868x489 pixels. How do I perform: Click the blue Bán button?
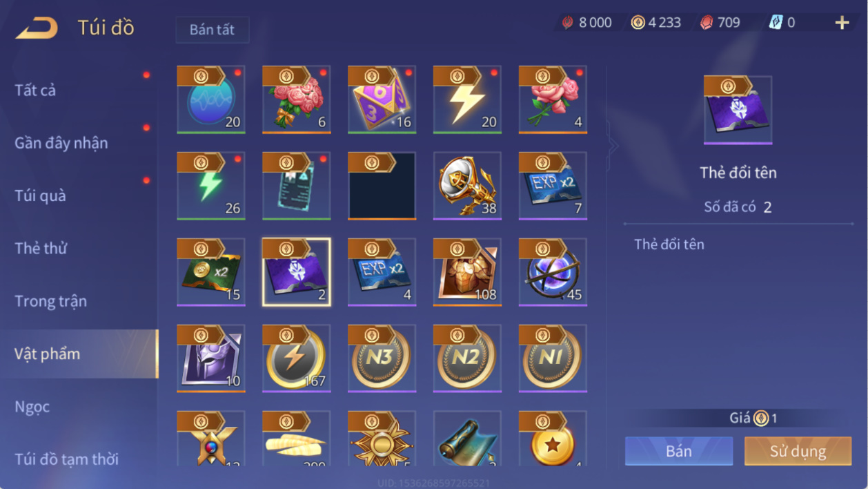click(679, 451)
